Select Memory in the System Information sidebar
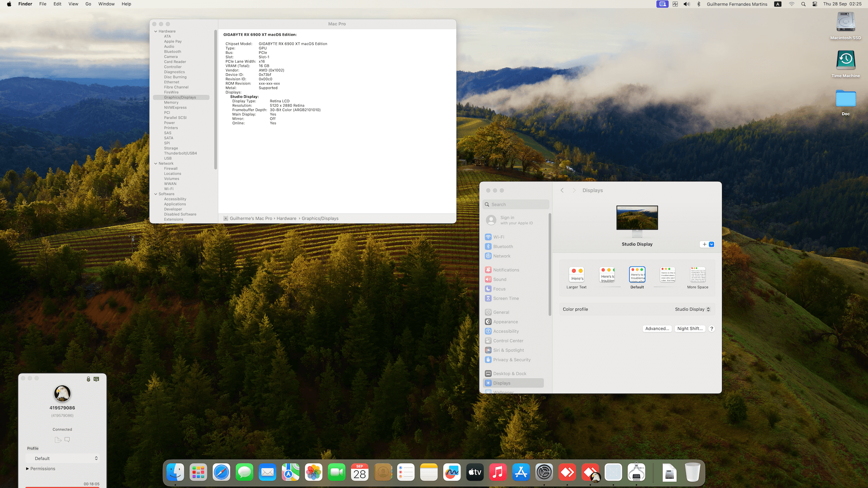 (171, 103)
